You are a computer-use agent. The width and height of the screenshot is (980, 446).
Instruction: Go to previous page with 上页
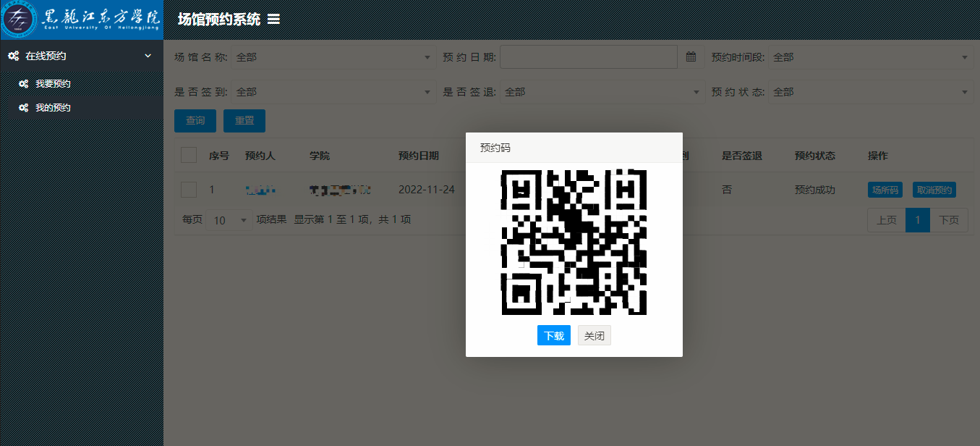pos(887,220)
